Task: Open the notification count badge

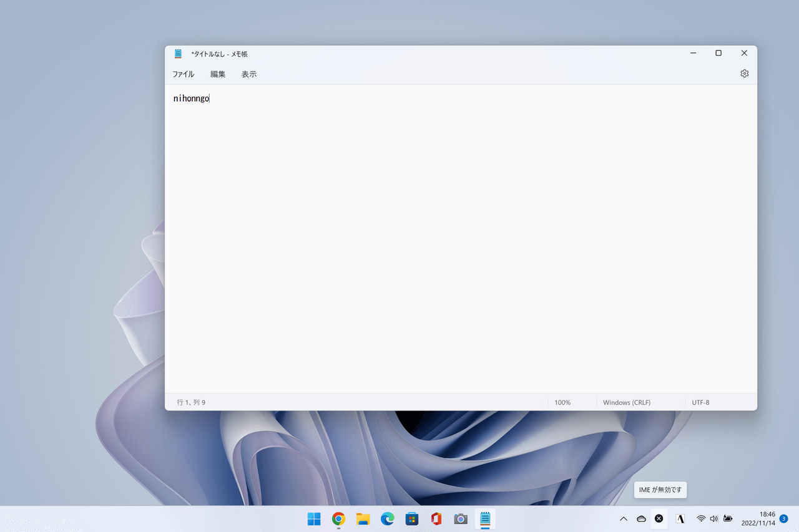Action: point(783,519)
